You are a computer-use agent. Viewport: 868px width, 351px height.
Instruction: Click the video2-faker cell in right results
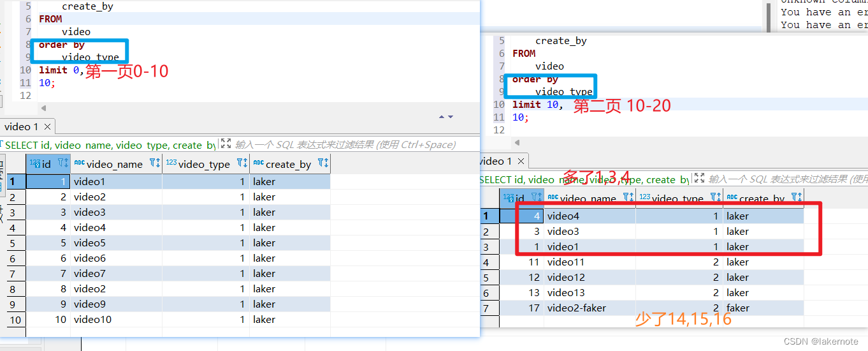pos(590,308)
